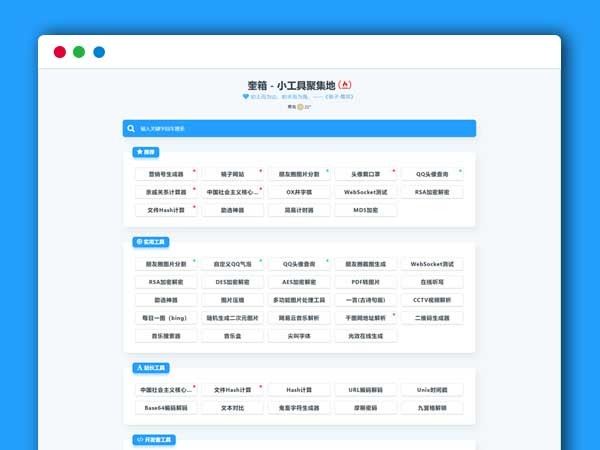Image resolution: width=600 pixels, height=450 pixels.
Task: Click the red flame icon beside title
Action: (x=345, y=85)
